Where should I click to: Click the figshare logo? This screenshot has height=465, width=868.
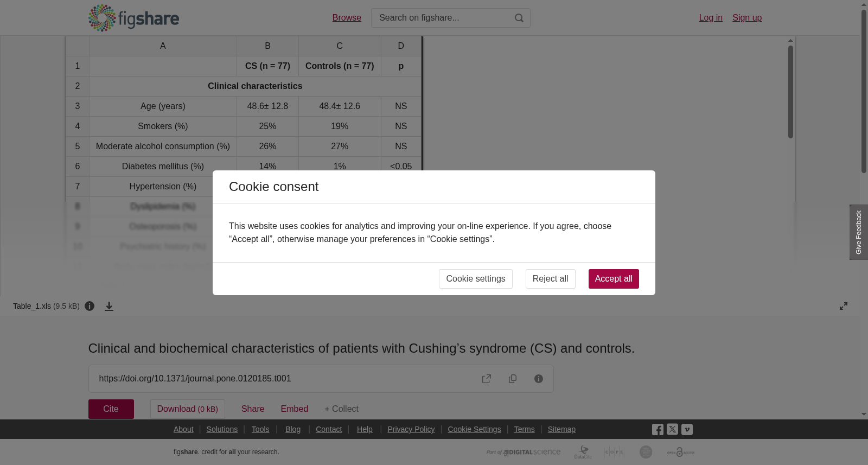pos(133,18)
